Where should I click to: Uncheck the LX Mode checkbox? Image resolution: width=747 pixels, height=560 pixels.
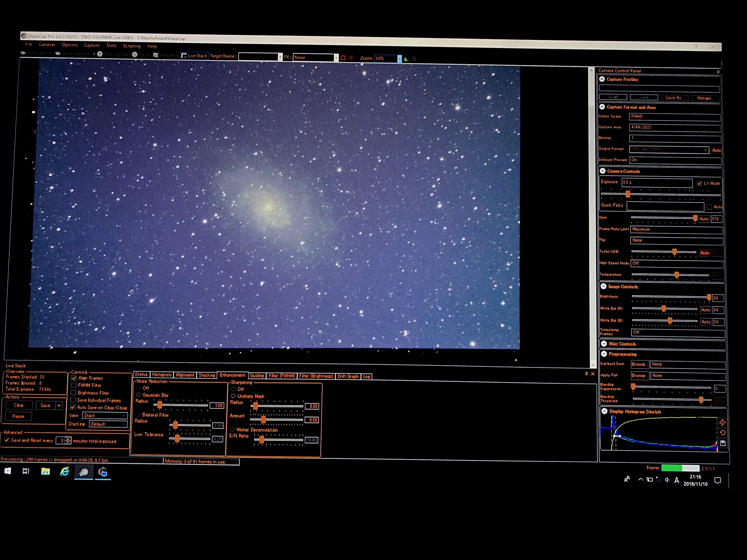point(699,183)
